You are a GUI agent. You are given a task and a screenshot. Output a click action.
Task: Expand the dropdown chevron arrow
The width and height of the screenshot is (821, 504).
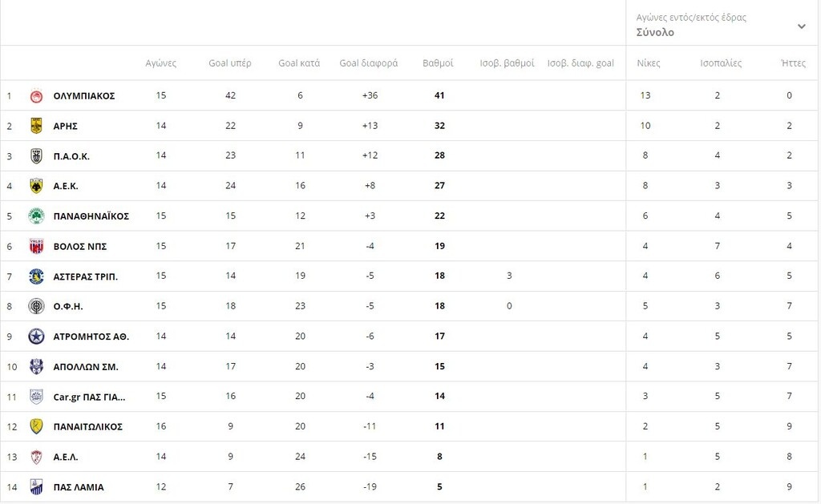pos(801,26)
